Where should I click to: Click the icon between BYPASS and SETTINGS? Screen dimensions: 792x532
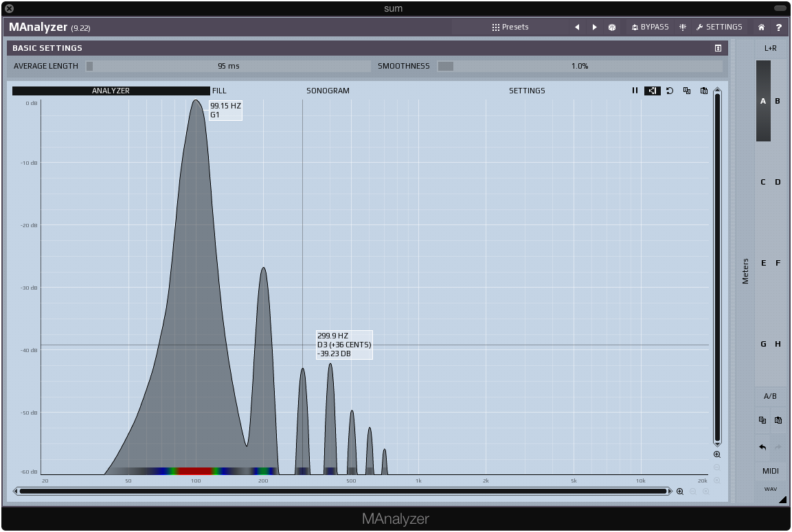[x=683, y=27]
